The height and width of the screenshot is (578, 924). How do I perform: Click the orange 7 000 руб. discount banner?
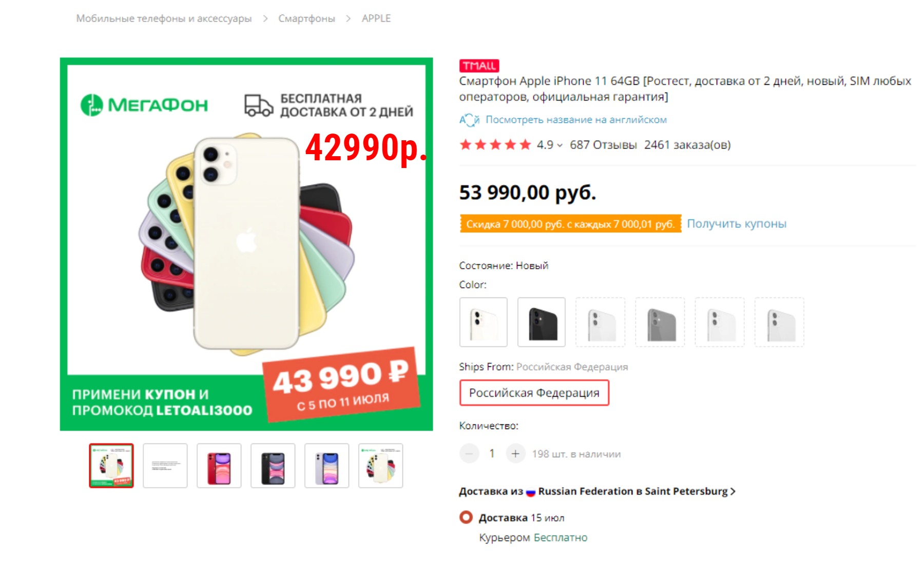click(570, 224)
